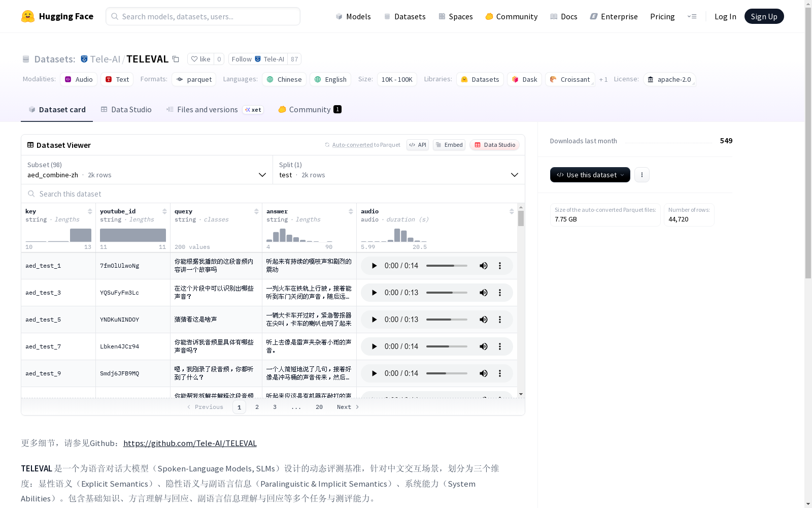Mute audio in row aed_test_7
The image size is (812, 508).
pyautogui.click(x=484, y=346)
